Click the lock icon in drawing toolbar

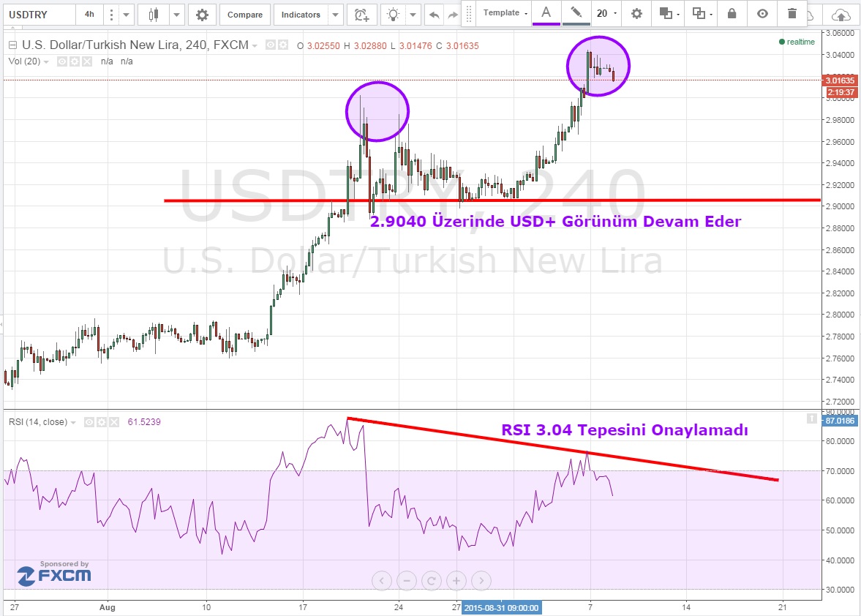click(x=732, y=13)
